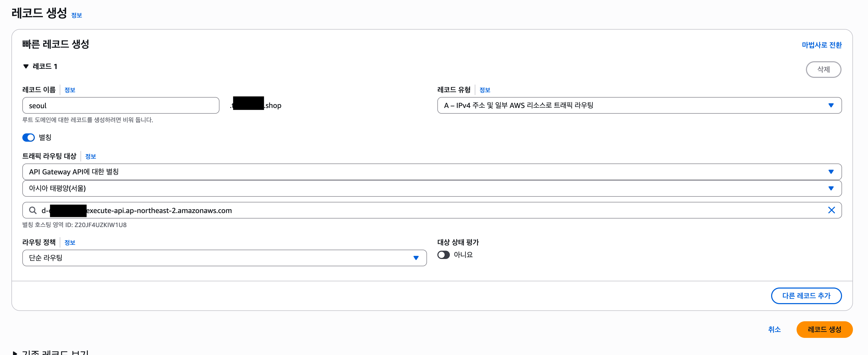Enable the 대상 상태 평가 toggle
Screen dimensions: 868x355
443,255
